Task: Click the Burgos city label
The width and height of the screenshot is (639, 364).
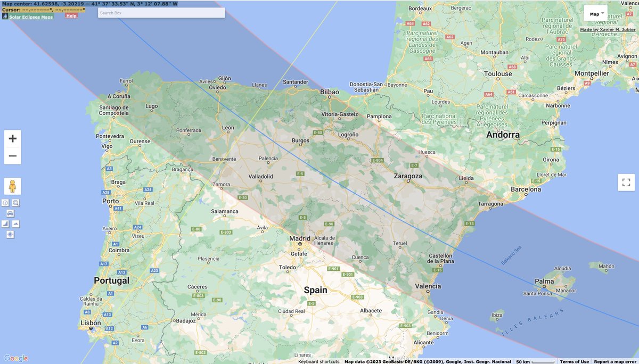Action: coord(300,140)
